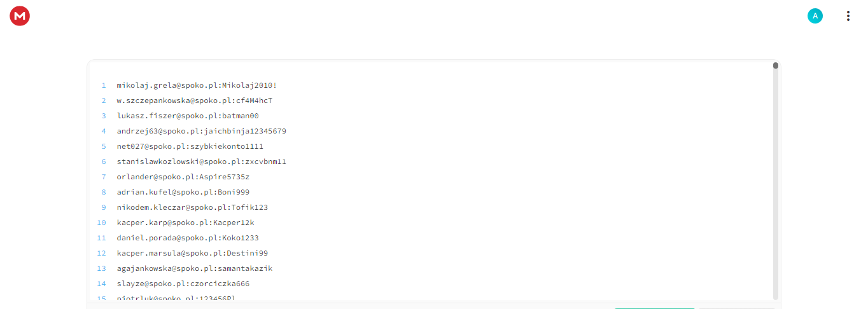Place cursor in text on line 4
The height and width of the screenshot is (309, 868).
click(x=202, y=131)
